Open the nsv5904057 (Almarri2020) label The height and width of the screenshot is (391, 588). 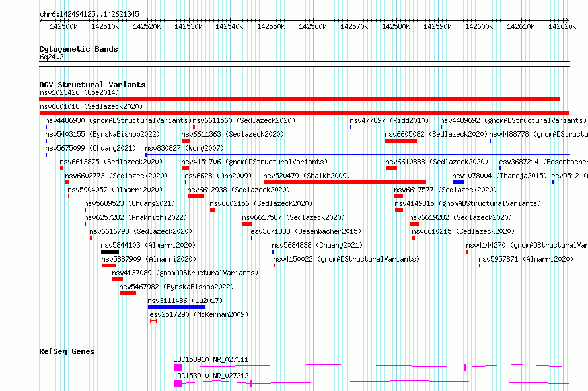click(x=115, y=190)
